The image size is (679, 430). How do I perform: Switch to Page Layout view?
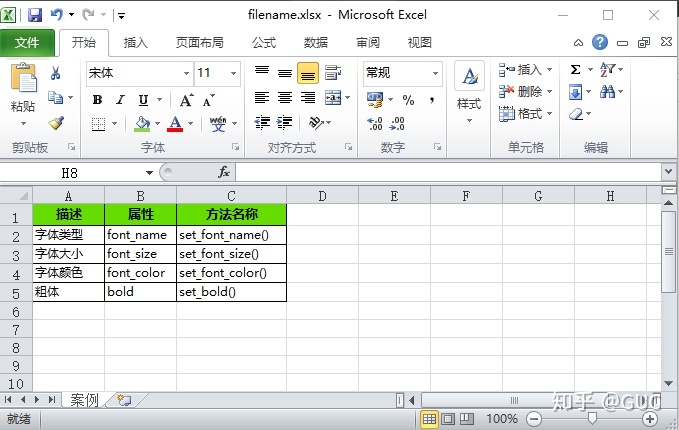(448, 419)
